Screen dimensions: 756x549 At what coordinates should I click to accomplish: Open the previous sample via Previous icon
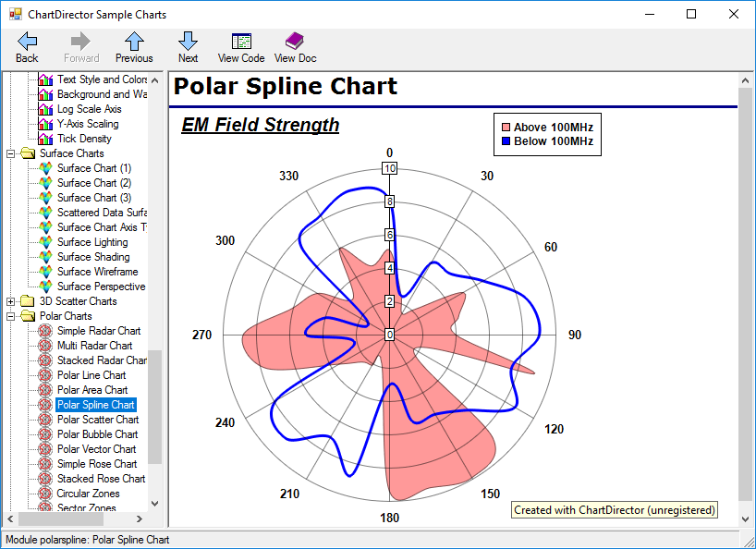pos(133,44)
